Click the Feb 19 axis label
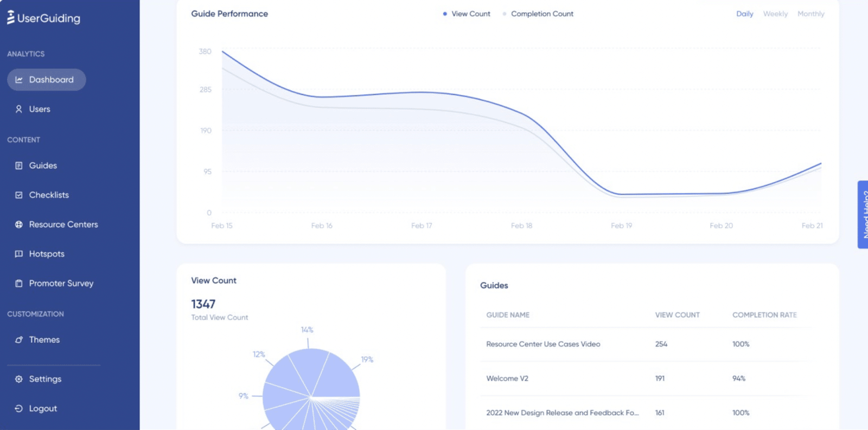The height and width of the screenshot is (430, 868). point(621,226)
